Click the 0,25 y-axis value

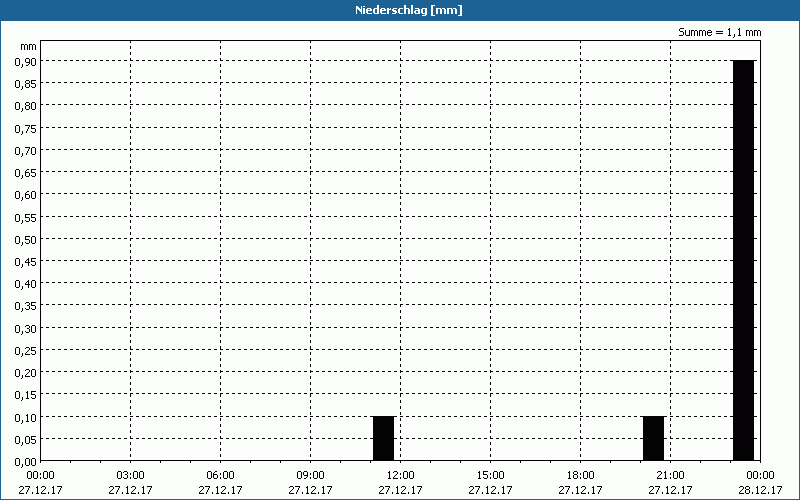coord(26,350)
